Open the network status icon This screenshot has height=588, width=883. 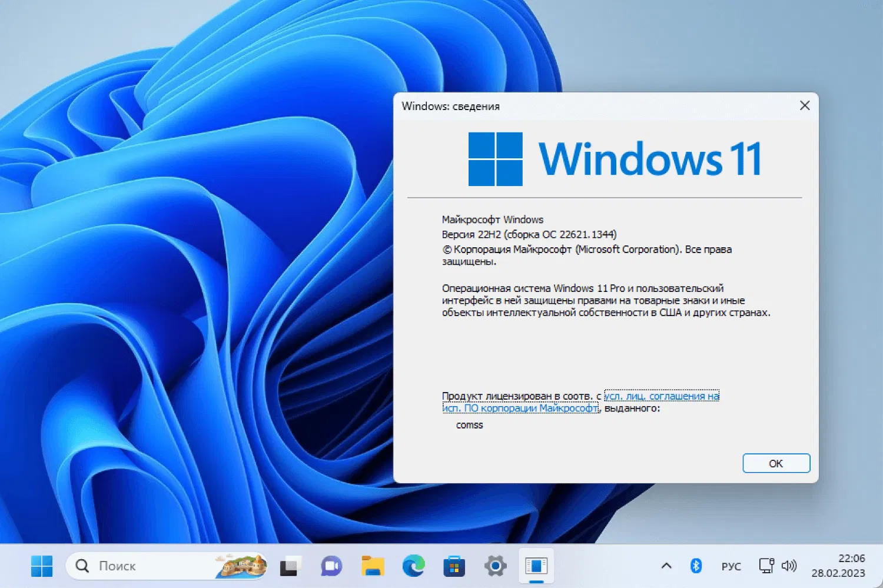pos(766,566)
